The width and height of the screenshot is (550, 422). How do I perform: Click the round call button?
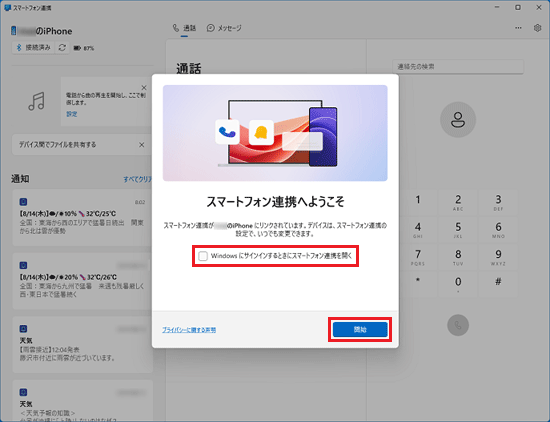coord(458,325)
